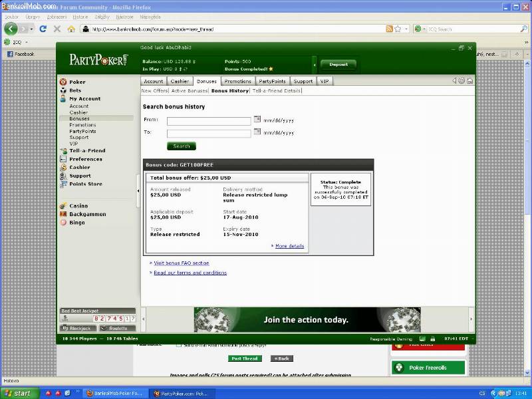
Task: Switch to PartyPoker.com taskbar item
Action: click(x=182, y=393)
